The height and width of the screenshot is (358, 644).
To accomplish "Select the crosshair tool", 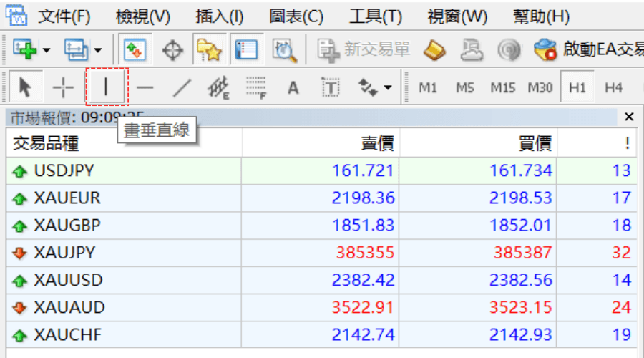I will (64, 88).
